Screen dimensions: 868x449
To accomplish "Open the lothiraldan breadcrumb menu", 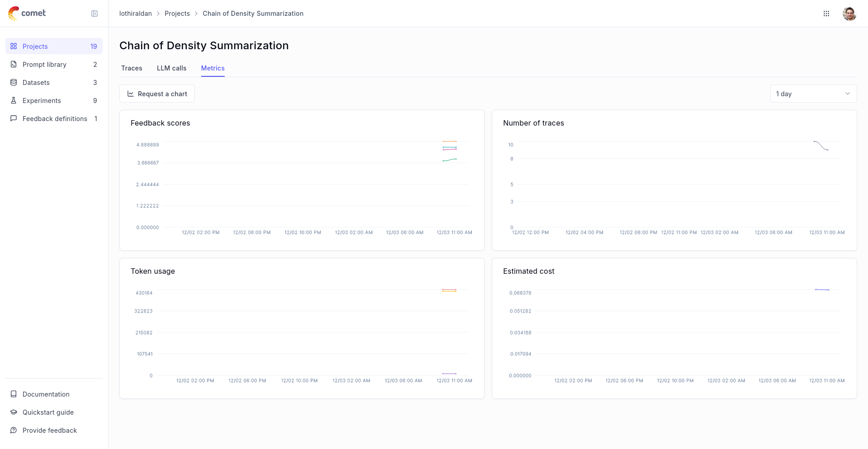I will [x=135, y=13].
